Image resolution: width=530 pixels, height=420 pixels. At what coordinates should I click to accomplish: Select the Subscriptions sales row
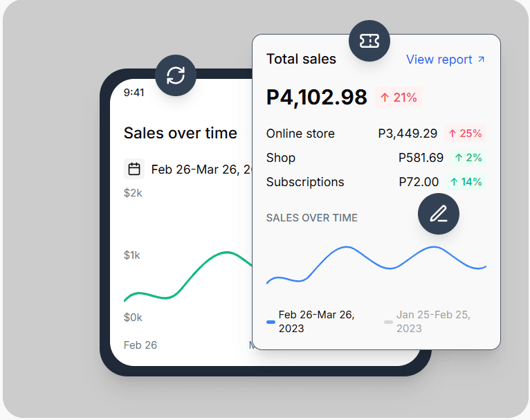(x=305, y=182)
